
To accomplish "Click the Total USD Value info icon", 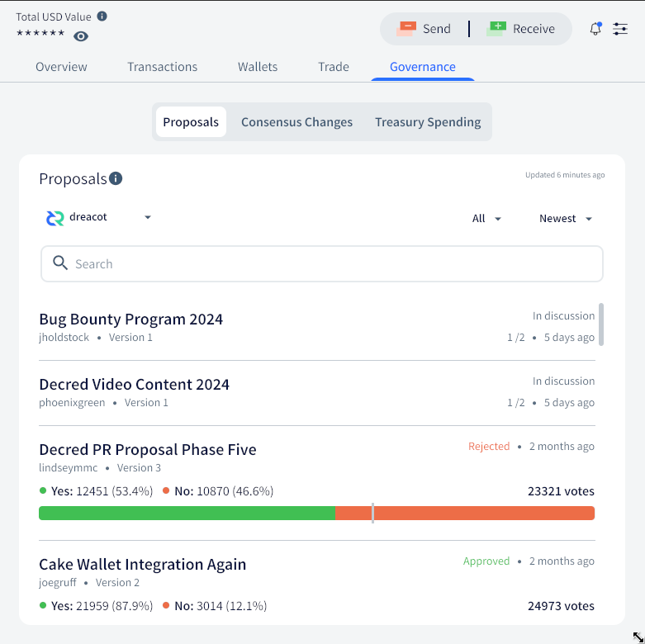I will click(102, 16).
